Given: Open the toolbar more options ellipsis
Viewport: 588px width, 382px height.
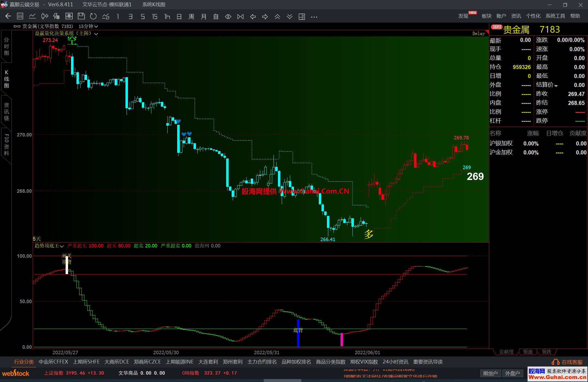Looking at the screenshot, I should (x=314, y=17).
